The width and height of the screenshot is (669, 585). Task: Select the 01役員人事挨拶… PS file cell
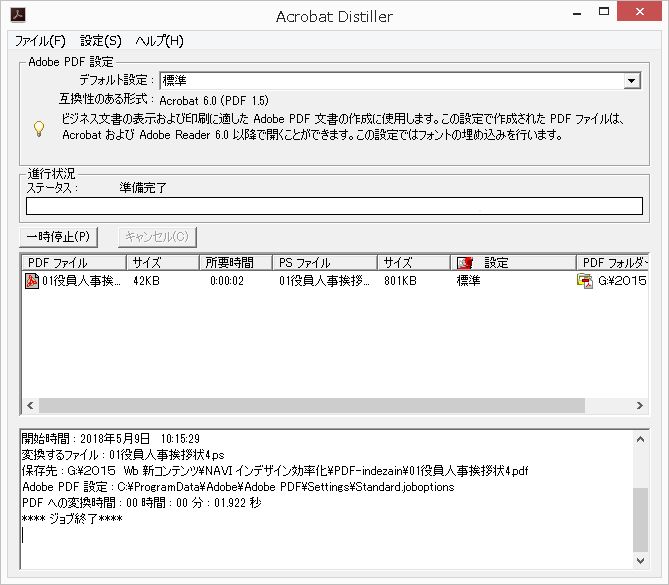pyautogui.click(x=324, y=281)
